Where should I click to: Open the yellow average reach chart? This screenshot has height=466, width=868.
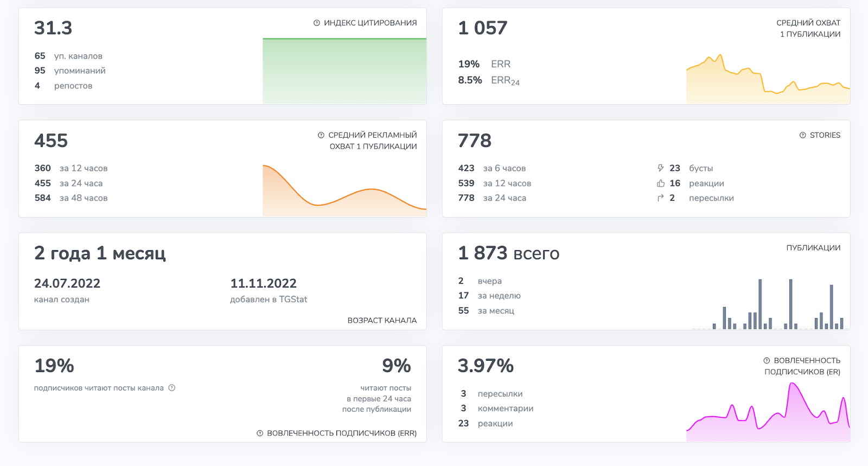(768, 79)
